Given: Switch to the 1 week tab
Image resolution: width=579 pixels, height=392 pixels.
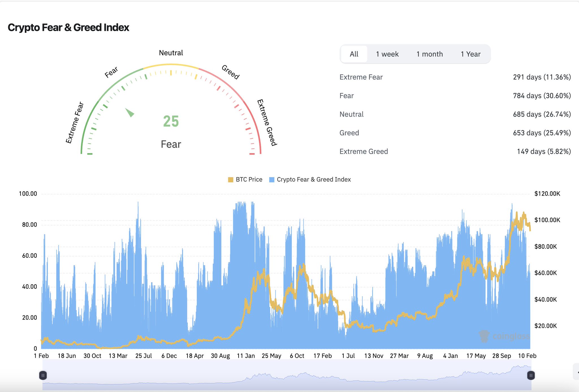Looking at the screenshot, I should [x=387, y=54].
